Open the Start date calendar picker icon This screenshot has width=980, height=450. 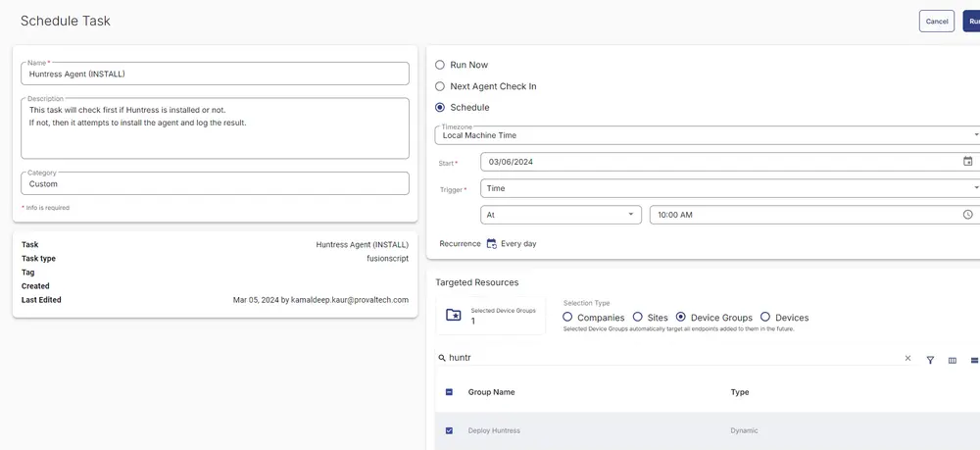(x=967, y=161)
